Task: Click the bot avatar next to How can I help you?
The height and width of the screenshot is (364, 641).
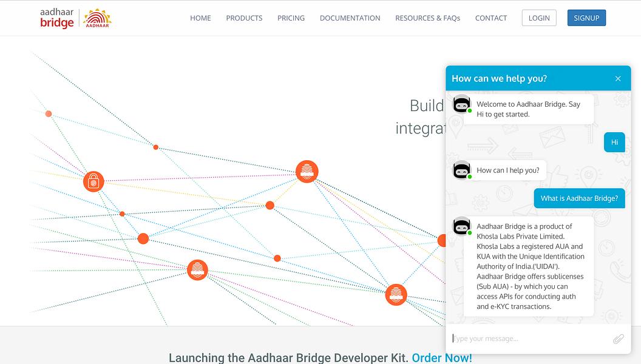Action: tap(462, 170)
